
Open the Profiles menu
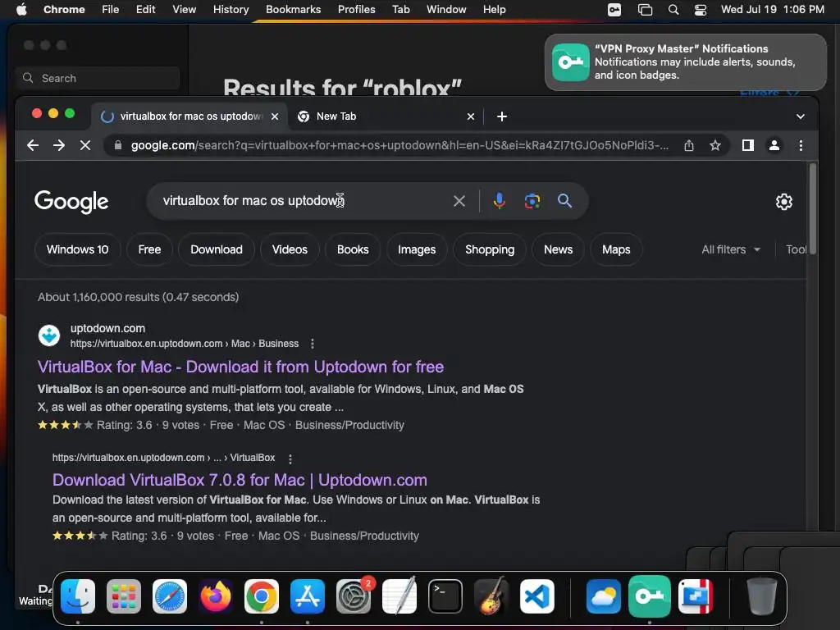pos(356,10)
